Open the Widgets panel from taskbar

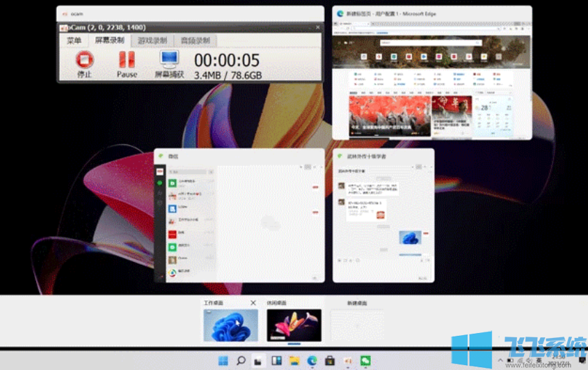(276, 361)
